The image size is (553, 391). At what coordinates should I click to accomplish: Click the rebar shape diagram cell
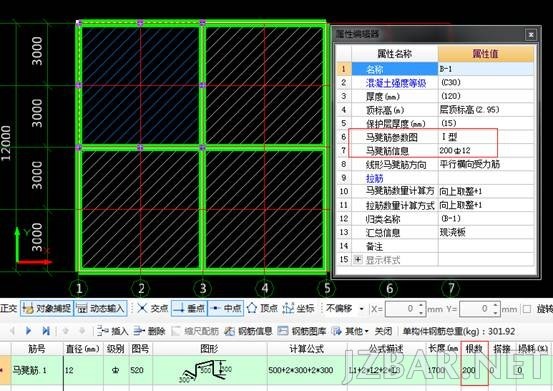tap(209, 370)
